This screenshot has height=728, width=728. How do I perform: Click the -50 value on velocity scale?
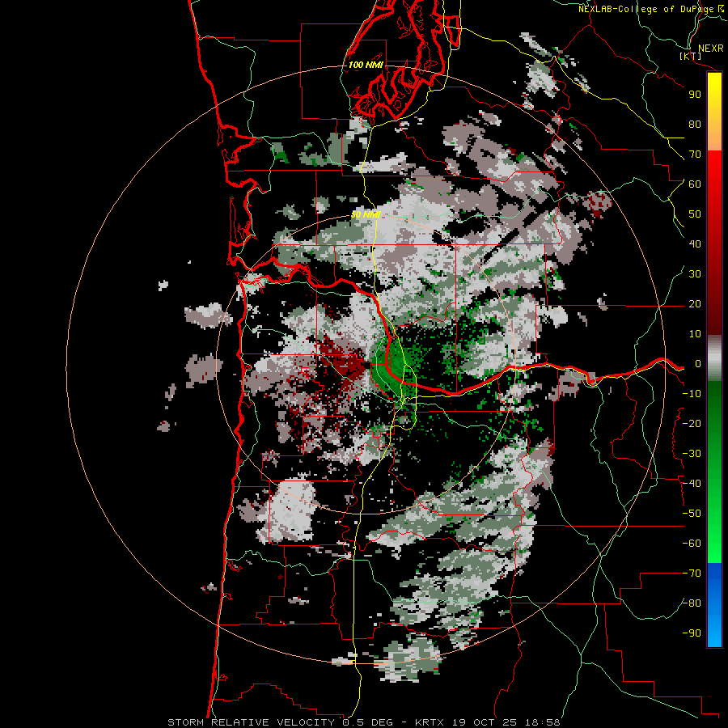pos(692,514)
